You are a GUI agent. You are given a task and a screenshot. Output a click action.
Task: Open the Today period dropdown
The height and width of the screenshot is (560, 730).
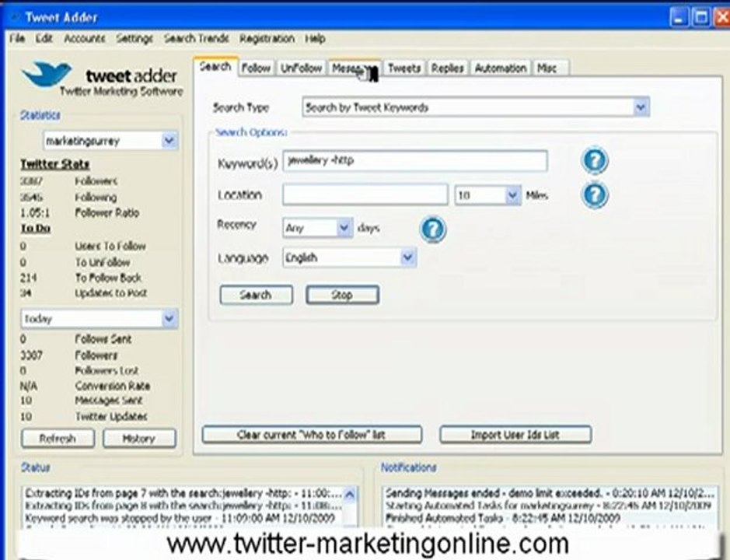pyautogui.click(x=169, y=319)
